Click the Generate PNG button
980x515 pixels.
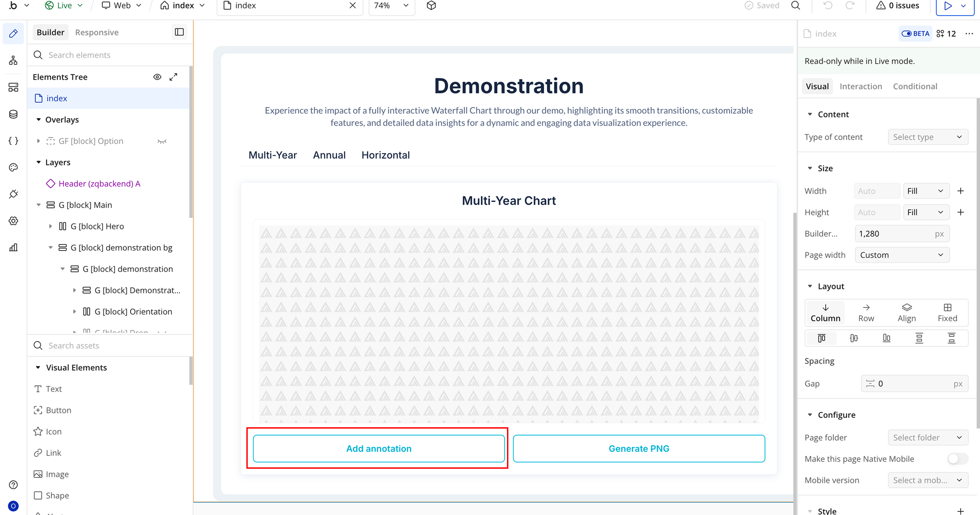pyautogui.click(x=639, y=448)
